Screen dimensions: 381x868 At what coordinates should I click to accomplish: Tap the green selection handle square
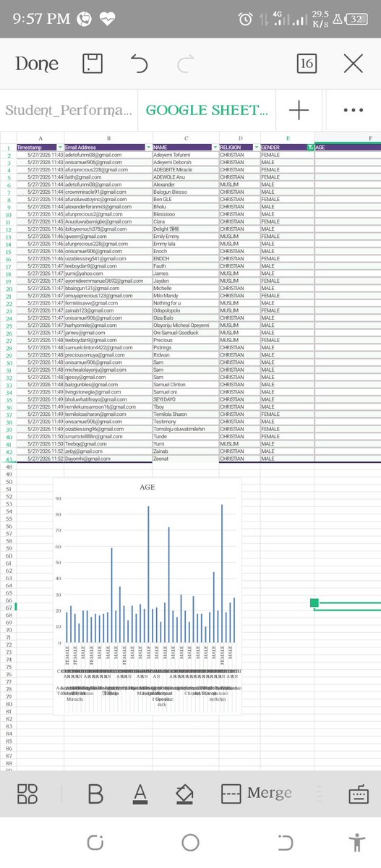coord(314,603)
